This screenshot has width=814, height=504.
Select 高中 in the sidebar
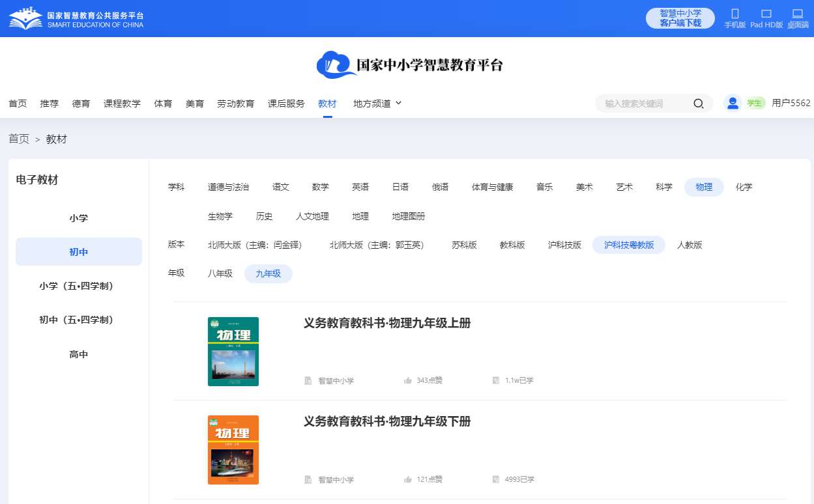pos(79,354)
